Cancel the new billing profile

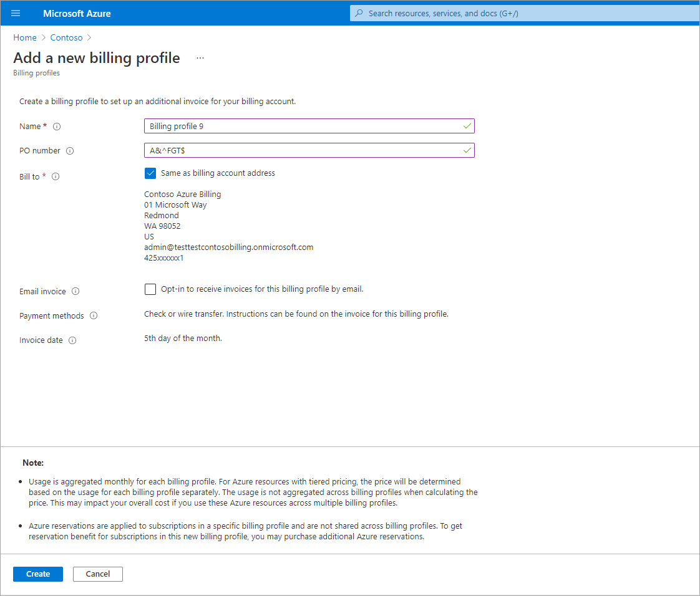pos(97,574)
